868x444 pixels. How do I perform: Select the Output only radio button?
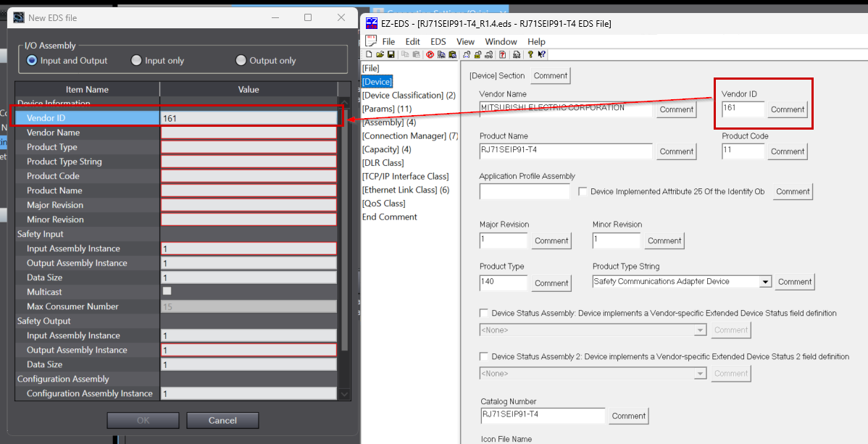click(x=241, y=60)
